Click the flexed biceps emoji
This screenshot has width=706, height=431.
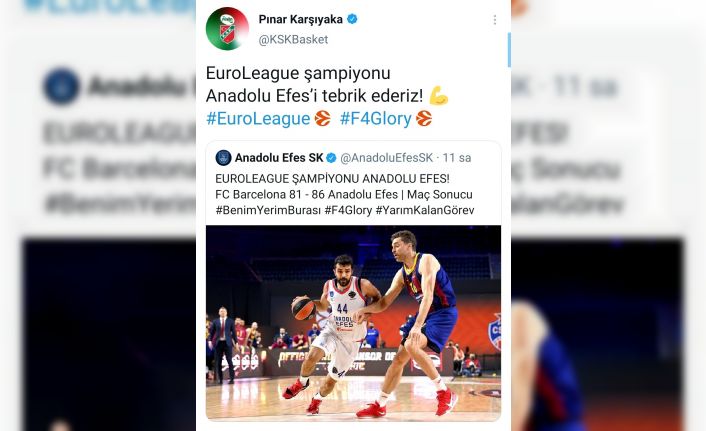[x=439, y=95]
